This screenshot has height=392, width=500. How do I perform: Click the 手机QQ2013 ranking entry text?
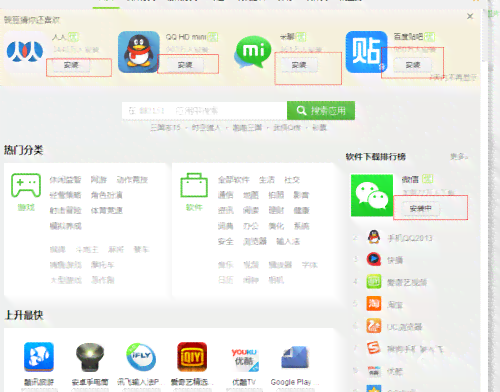410,238
